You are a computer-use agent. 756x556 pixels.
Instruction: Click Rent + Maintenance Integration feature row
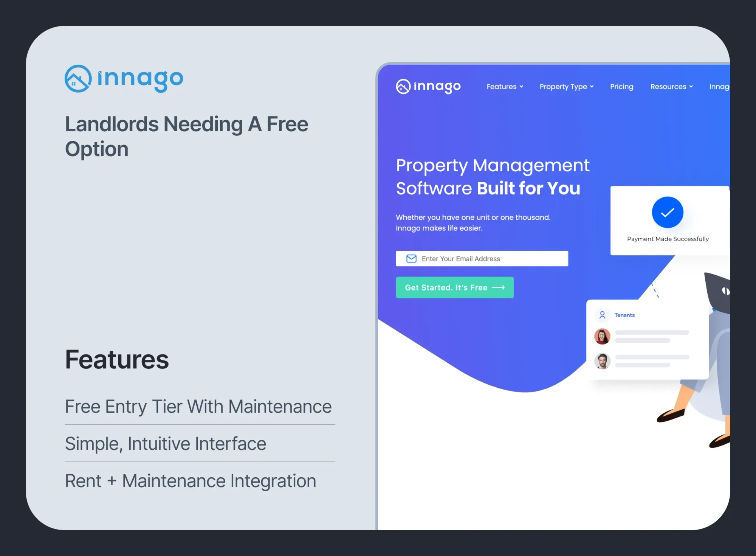tap(191, 481)
